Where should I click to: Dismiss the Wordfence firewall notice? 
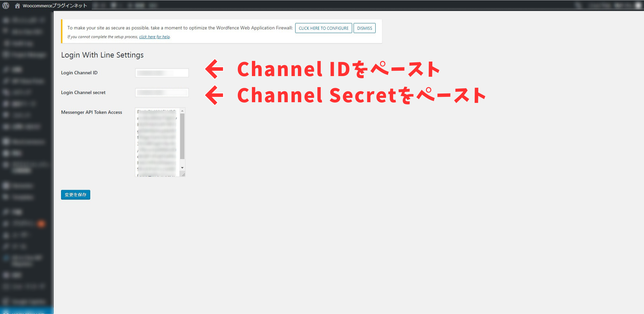364,28
